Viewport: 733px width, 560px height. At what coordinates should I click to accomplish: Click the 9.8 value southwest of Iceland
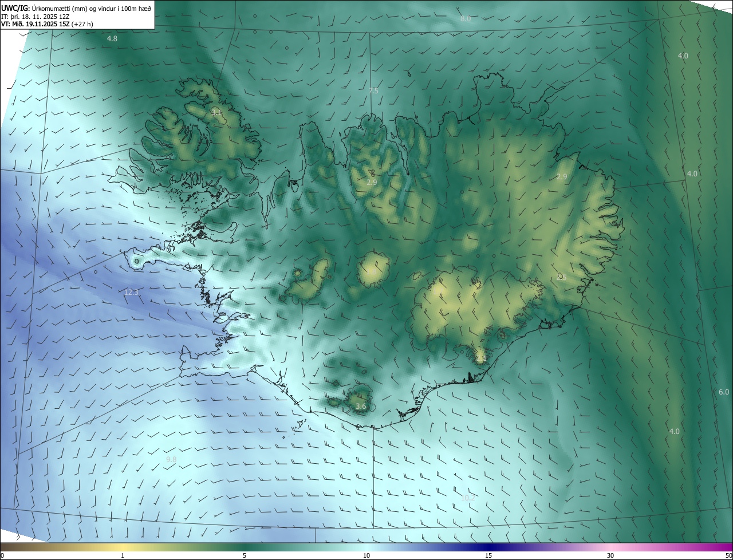point(171,460)
